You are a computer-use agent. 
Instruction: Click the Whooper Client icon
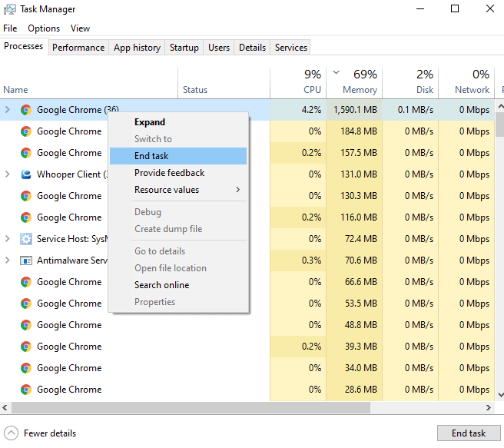tap(26, 174)
